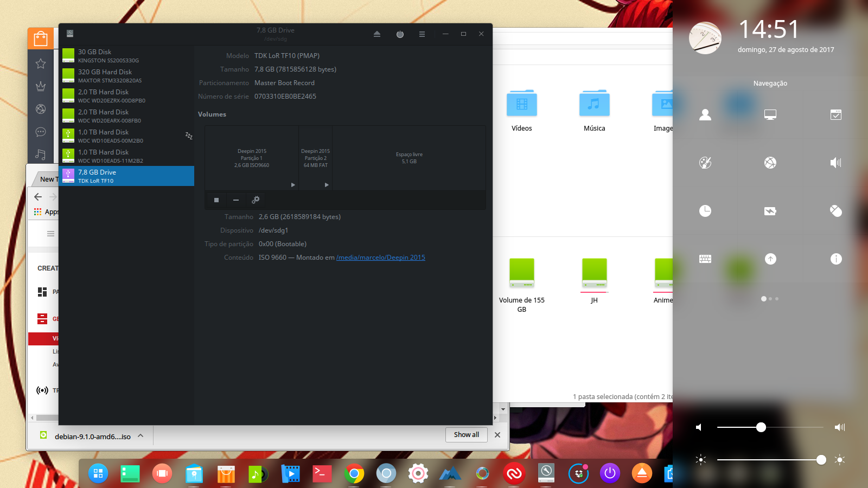Open Google Chrome from dock
The width and height of the screenshot is (868, 488).
354,473
